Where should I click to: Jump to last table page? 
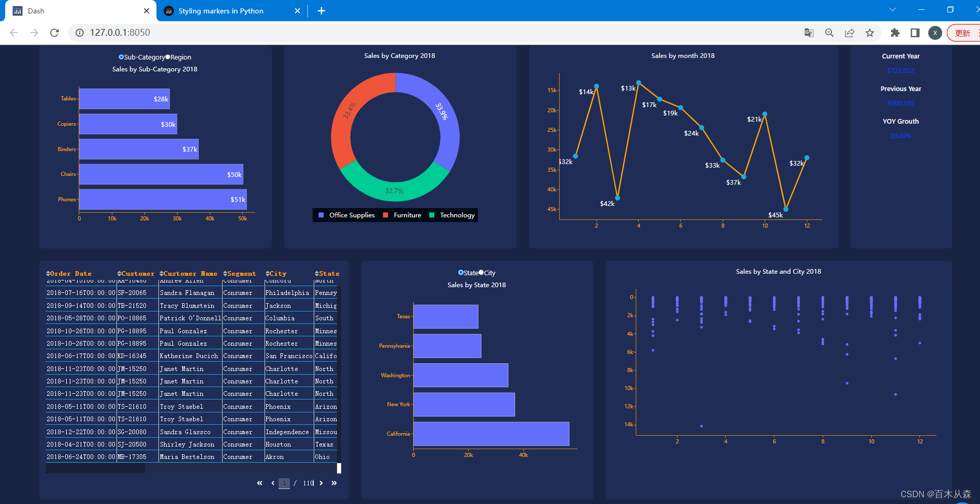(334, 483)
